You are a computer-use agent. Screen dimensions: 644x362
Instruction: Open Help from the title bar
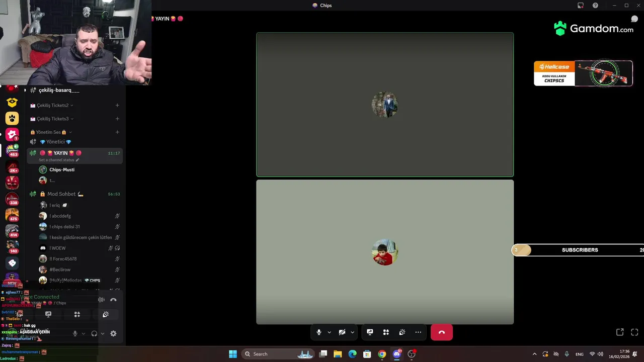pos(595,6)
